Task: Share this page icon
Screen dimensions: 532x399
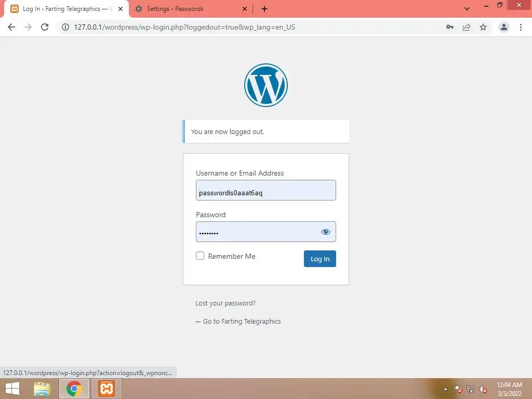Action: (467, 27)
